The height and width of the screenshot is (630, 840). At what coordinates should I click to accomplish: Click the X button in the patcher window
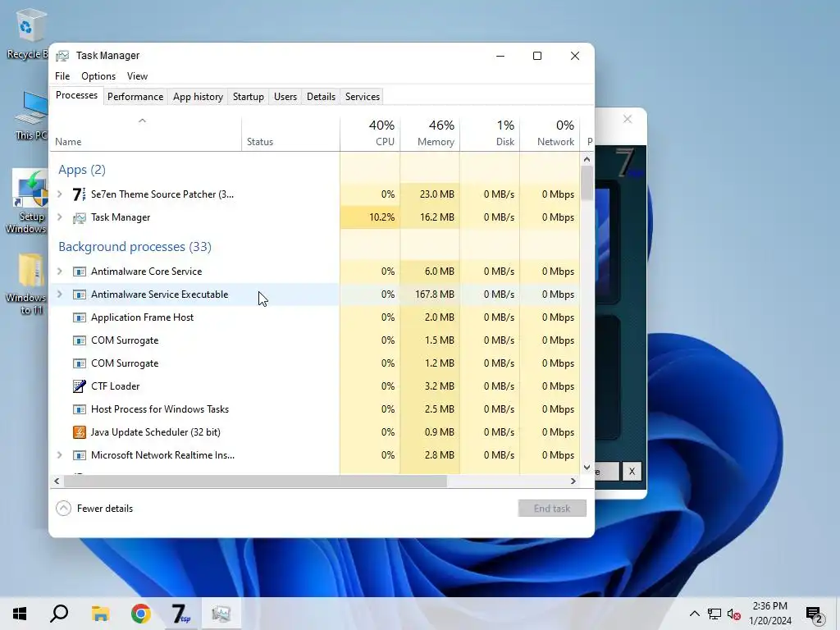tap(632, 472)
